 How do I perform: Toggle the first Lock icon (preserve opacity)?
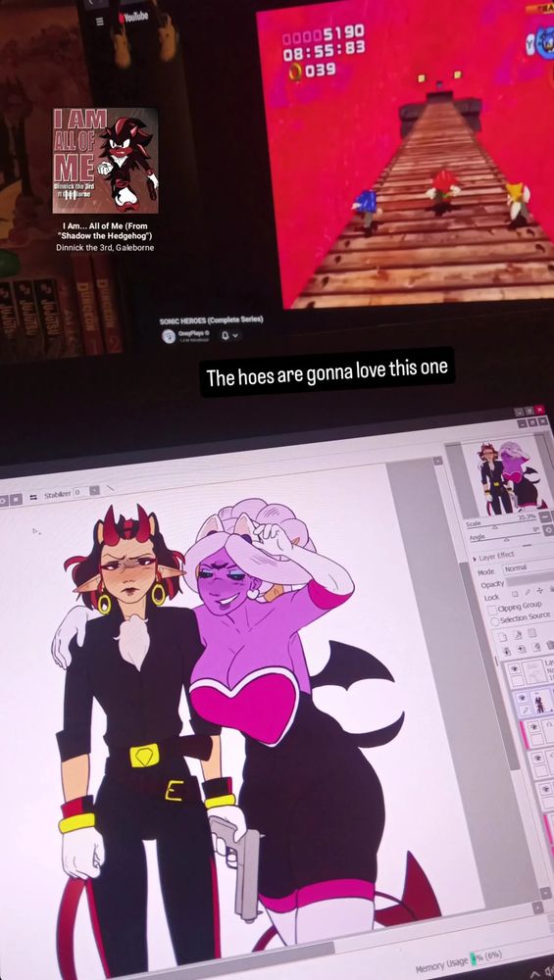tap(515, 594)
